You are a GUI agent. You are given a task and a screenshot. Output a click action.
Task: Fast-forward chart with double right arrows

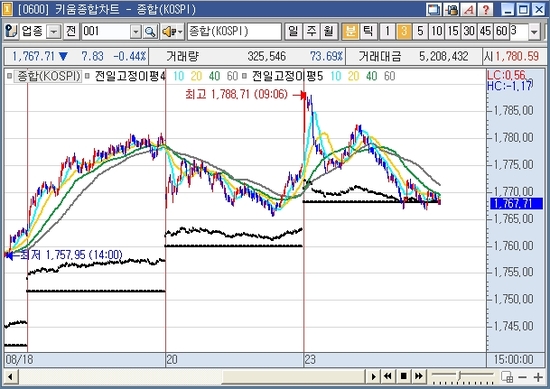(x=419, y=377)
